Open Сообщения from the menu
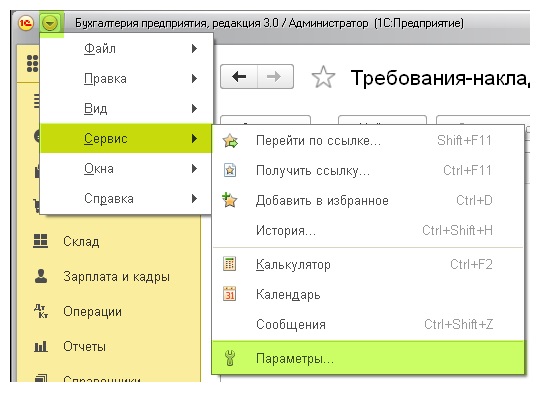Screen dimensions: 552x396 click(368, 324)
